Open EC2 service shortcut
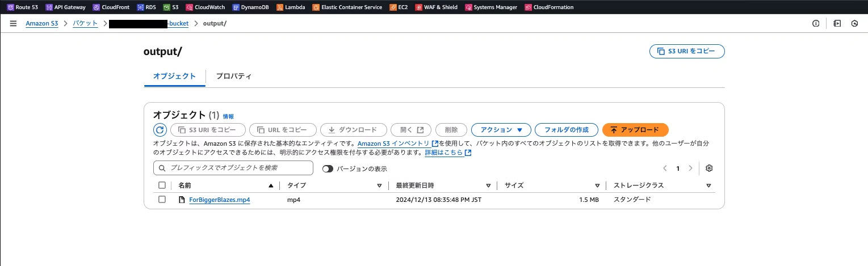This screenshot has height=266, width=868. 399,7
